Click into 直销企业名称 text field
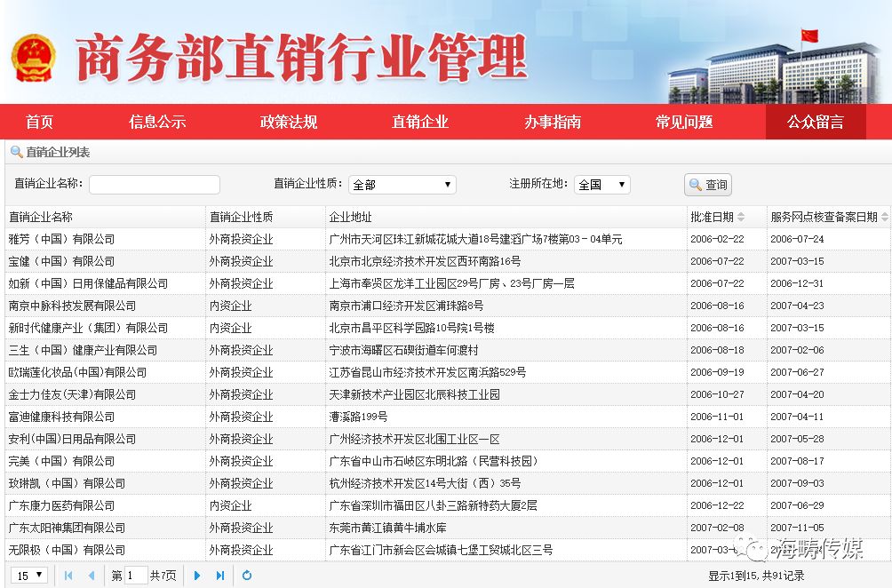 click(155, 185)
